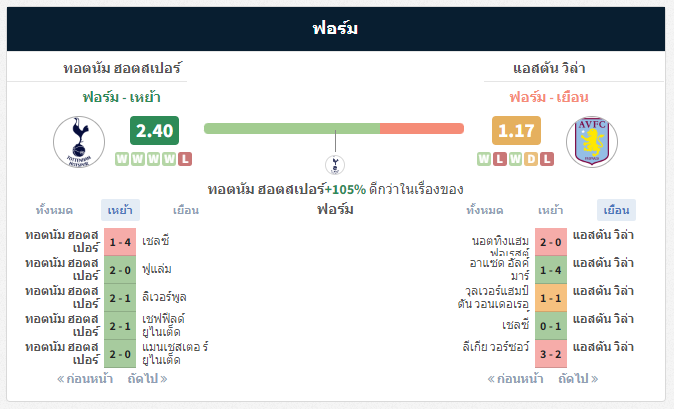The height and width of the screenshot is (409, 674).
Task: Select ทั้งหมด tab under Aston Villa
Action: tap(485, 210)
